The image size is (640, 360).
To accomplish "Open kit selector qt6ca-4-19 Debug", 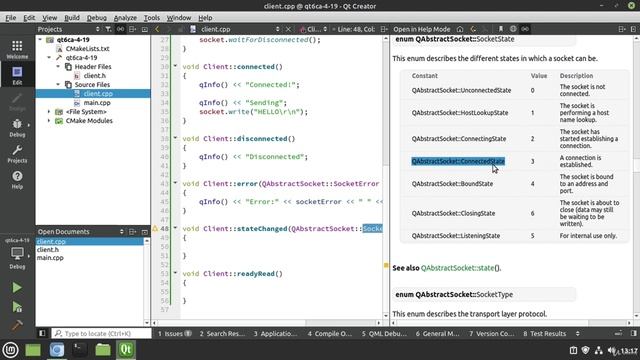I will pyautogui.click(x=17, y=253).
